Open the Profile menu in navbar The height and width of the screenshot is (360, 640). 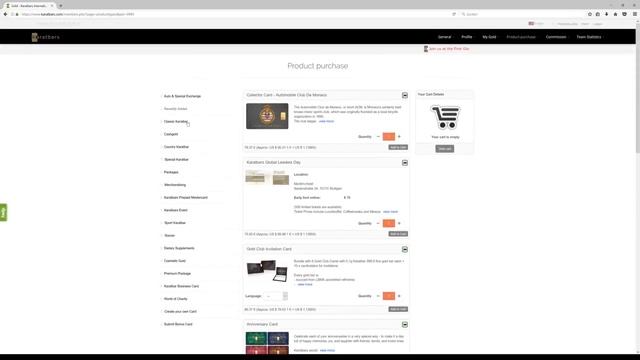click(x=467, y=37)
